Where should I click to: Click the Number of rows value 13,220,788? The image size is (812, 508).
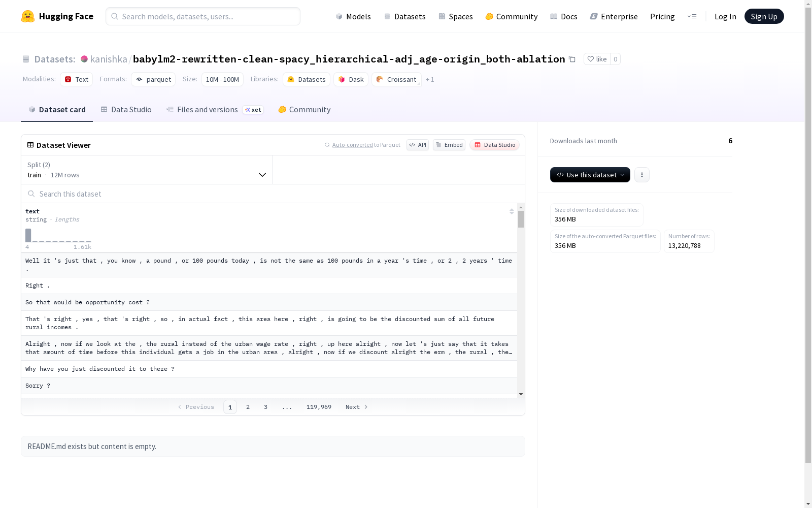684,245
